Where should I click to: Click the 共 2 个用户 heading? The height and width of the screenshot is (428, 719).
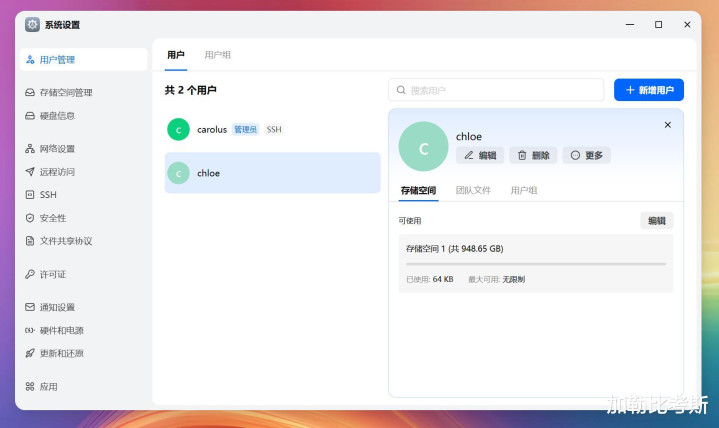[190, 90]
